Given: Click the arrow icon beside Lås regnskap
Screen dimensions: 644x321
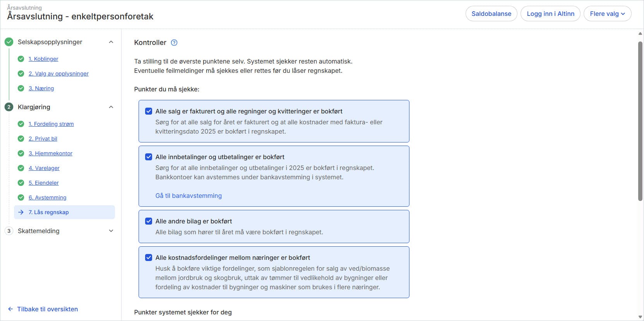Looking at the screenshot, I should pyautogui.click(x=21, y=212).
